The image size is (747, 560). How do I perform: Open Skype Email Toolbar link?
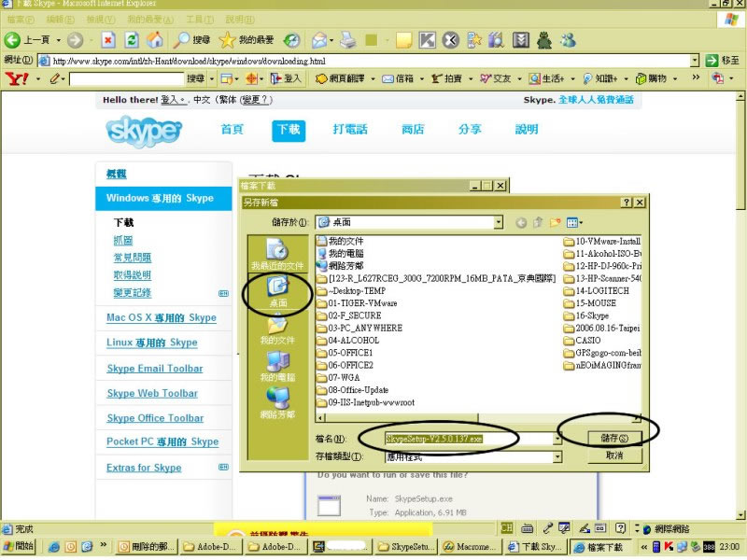click(x=155, y=369)
